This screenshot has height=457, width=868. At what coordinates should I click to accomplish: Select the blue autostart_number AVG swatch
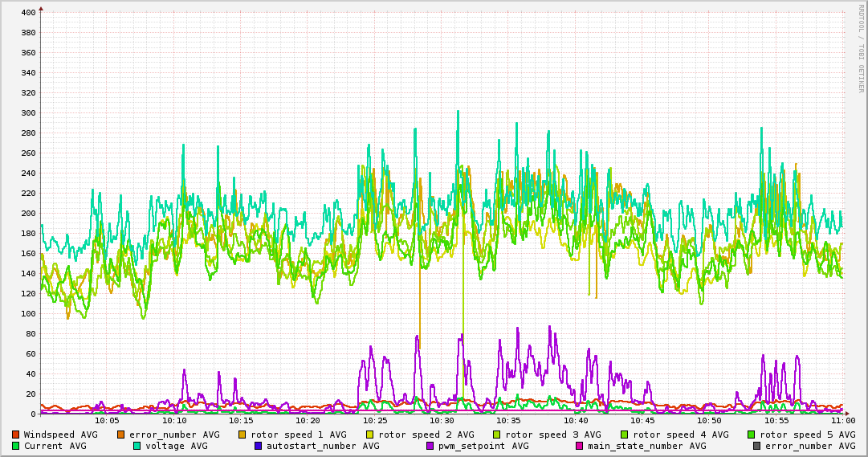click(x=259, y=446)
